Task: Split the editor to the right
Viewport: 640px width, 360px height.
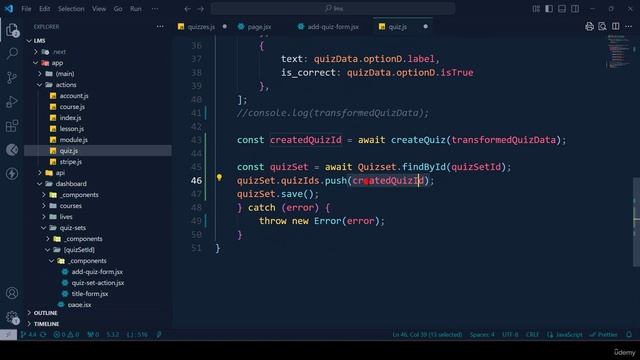Action: pos(616,27)
